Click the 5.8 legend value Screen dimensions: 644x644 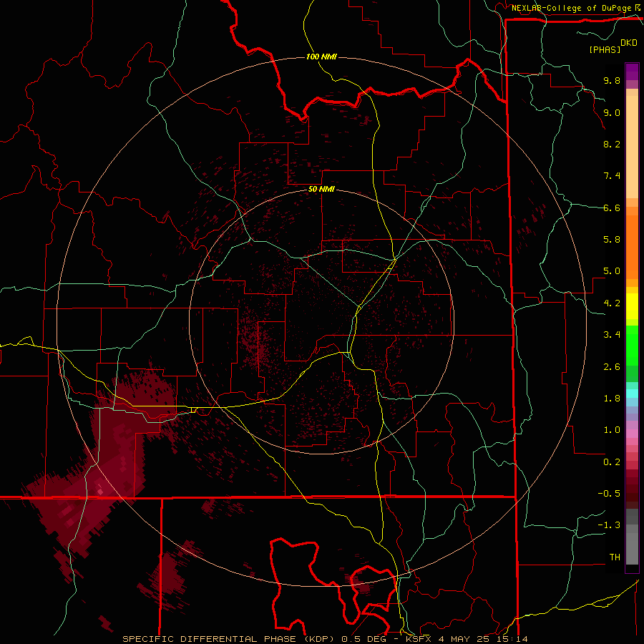tap(612, 240)
